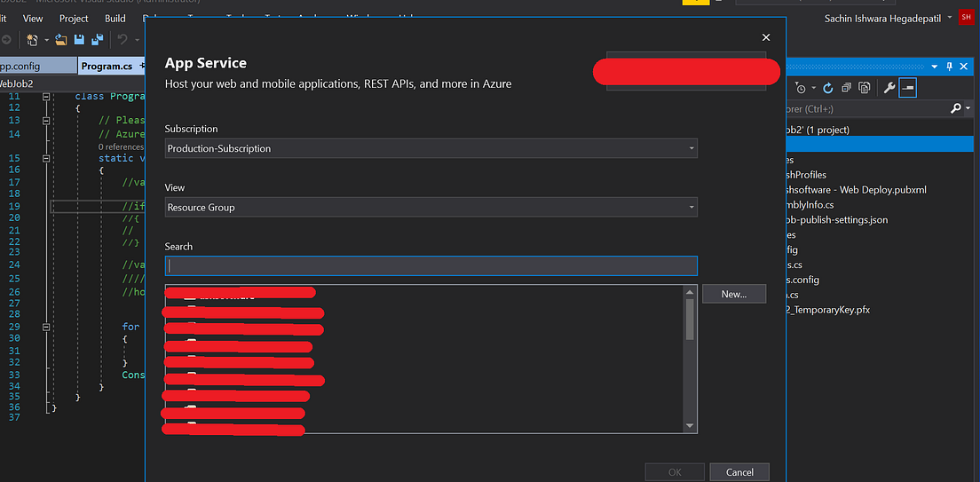Image resolution: width=980 pixels, height=482 pixels.
Task: Collapse the for loop at line 29
Action: pyautogui.click(x=45, y=327)
